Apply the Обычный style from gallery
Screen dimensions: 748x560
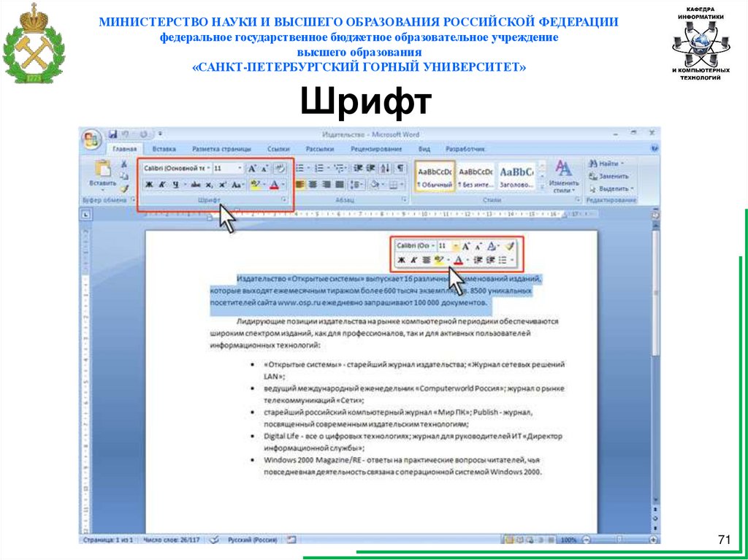point(434,176)
